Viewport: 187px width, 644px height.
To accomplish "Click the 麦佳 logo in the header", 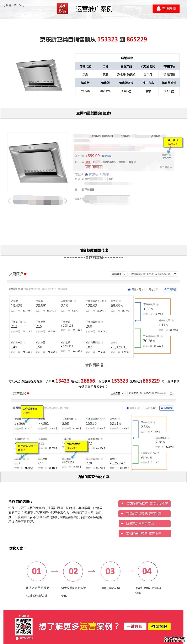I will pos(62,9).
